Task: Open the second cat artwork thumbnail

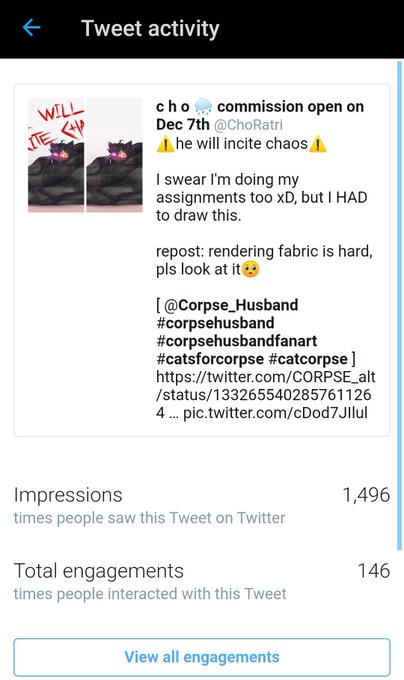Action: pyautogui.click(x=114, y=155)
